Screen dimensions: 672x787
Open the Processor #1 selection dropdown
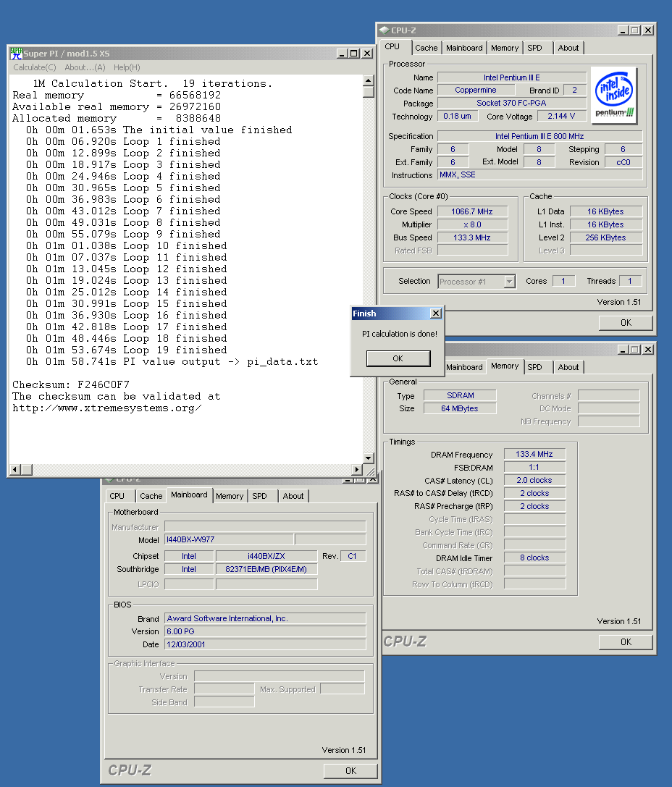pos(509,282)
